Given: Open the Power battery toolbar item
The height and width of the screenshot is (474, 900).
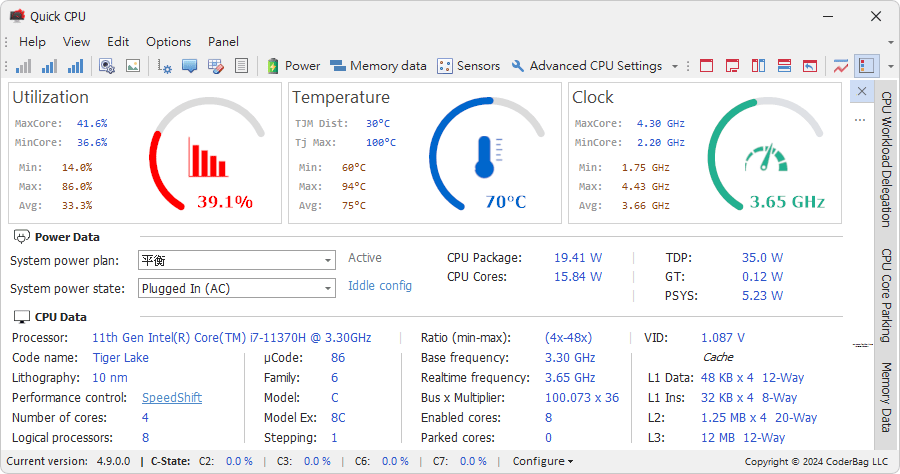Looking at the screenshot, I should tap(294, 66).
